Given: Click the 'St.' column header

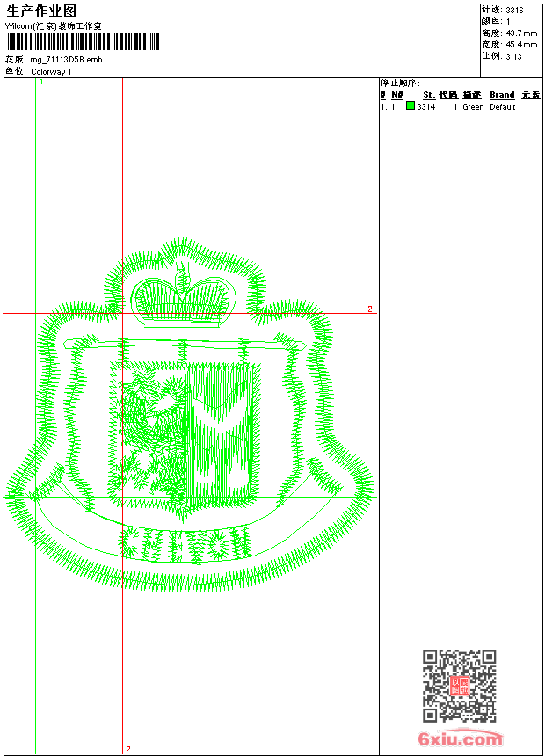Looking at the screenshot, I should [429, 95].
